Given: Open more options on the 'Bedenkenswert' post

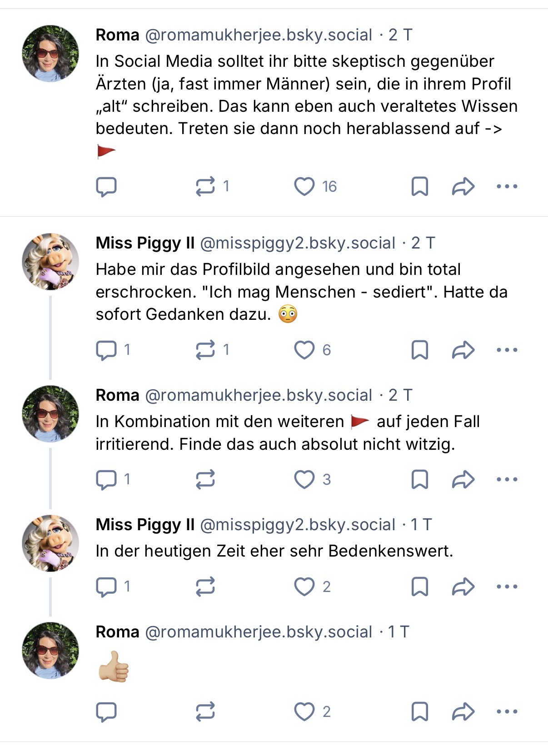Looking at the screenshot, I should pos(507,587).
